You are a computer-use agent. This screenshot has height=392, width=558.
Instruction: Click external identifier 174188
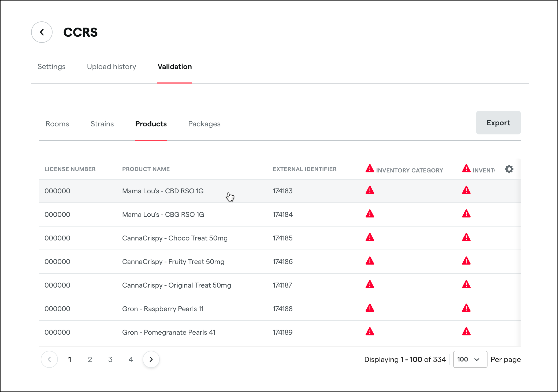pos(282,309)
